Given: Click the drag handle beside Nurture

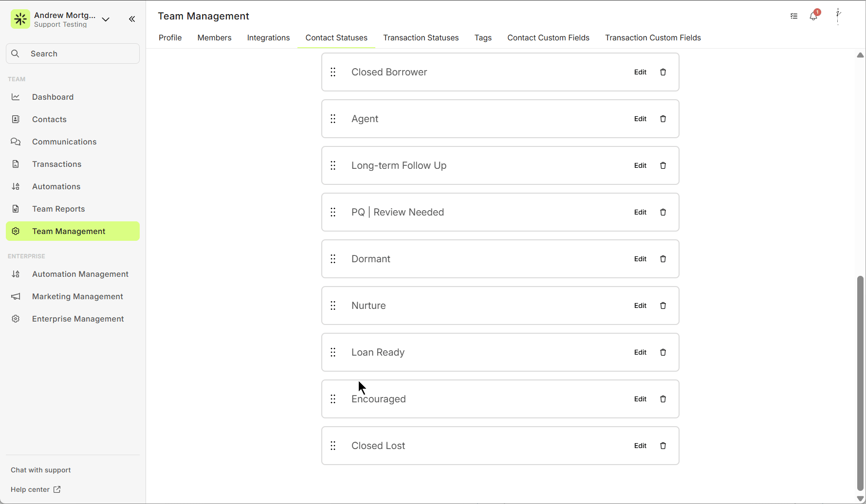Looking at the screenshot, I should coord(333,306).
